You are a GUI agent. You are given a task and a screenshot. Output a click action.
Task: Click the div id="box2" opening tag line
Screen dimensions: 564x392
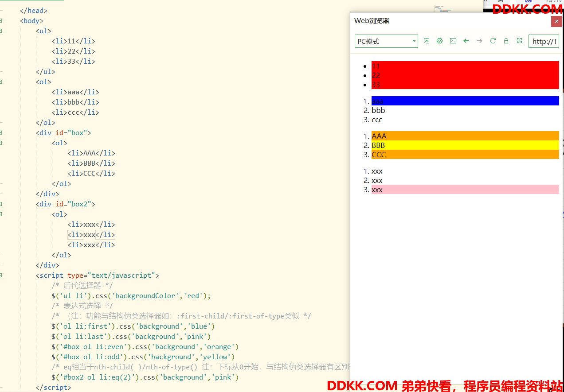coord(66,204)
